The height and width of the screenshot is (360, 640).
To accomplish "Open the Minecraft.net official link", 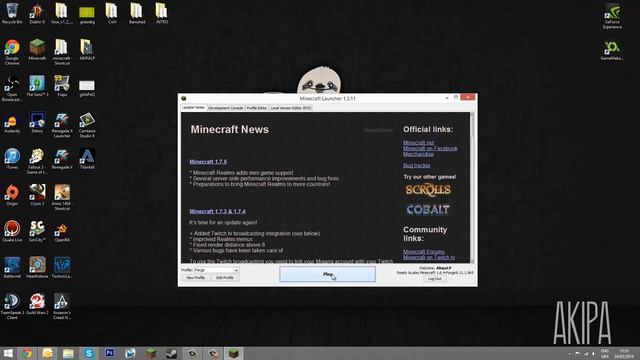I will click(418, 142).
